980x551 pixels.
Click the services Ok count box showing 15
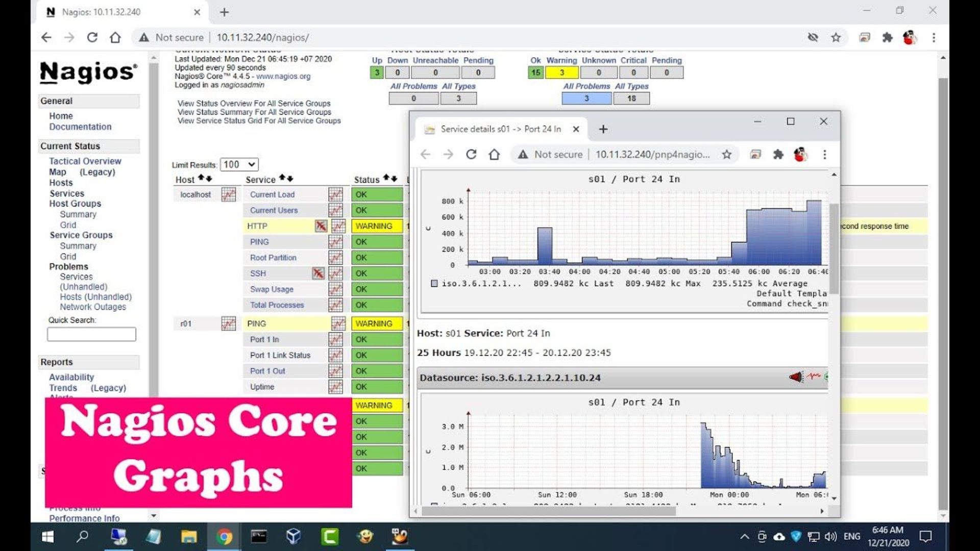(535, 72)
